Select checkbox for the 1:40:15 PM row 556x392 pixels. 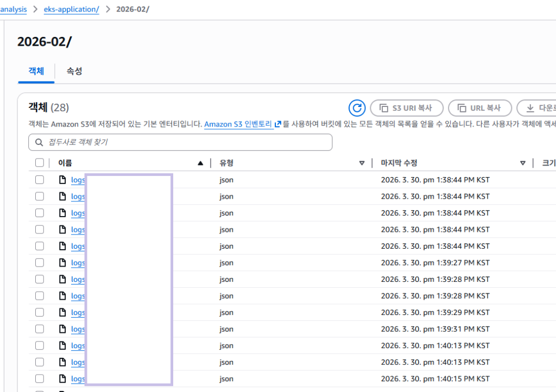tap(39, 379)
